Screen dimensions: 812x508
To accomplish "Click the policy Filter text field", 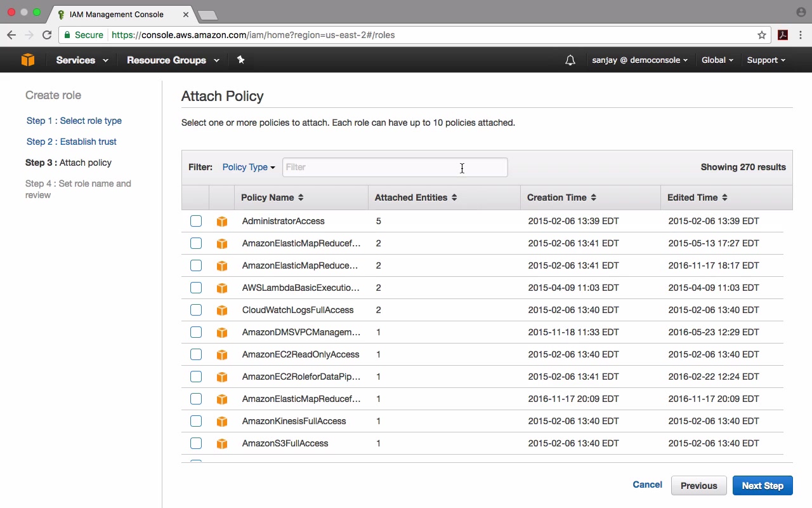I will pos(395,167).
